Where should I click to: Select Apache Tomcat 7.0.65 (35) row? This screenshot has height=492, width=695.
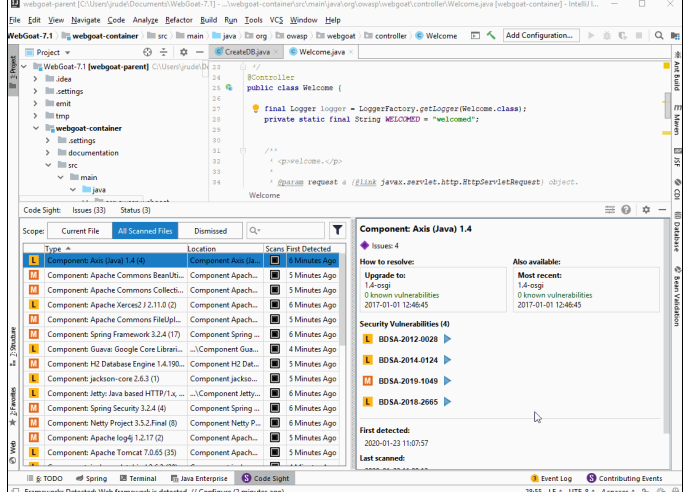tap(181, 453)
